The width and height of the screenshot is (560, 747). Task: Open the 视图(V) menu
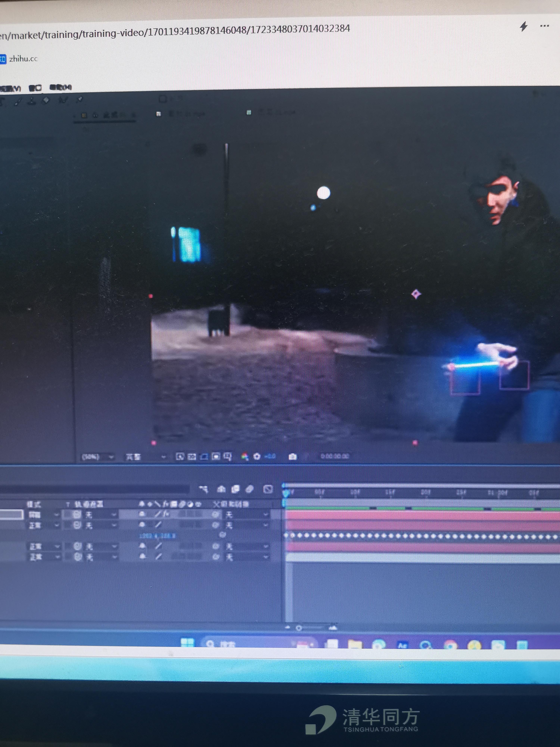(x=10, y=89)
